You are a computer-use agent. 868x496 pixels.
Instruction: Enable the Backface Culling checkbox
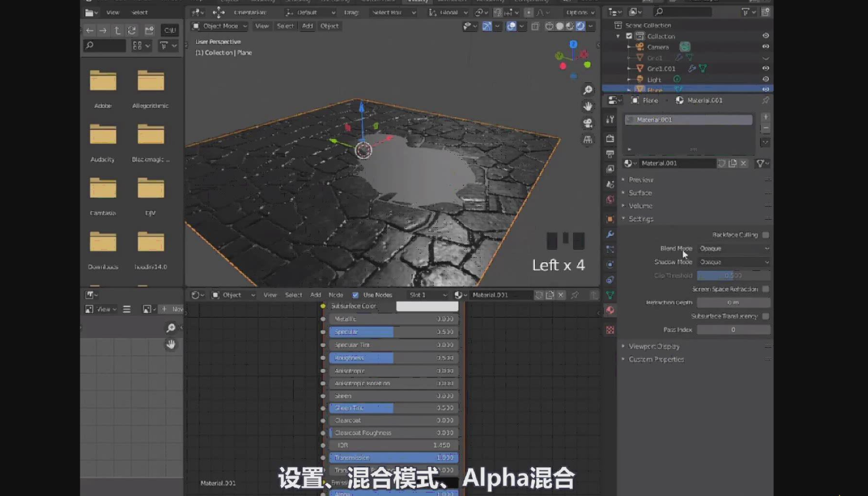point(765,235)
